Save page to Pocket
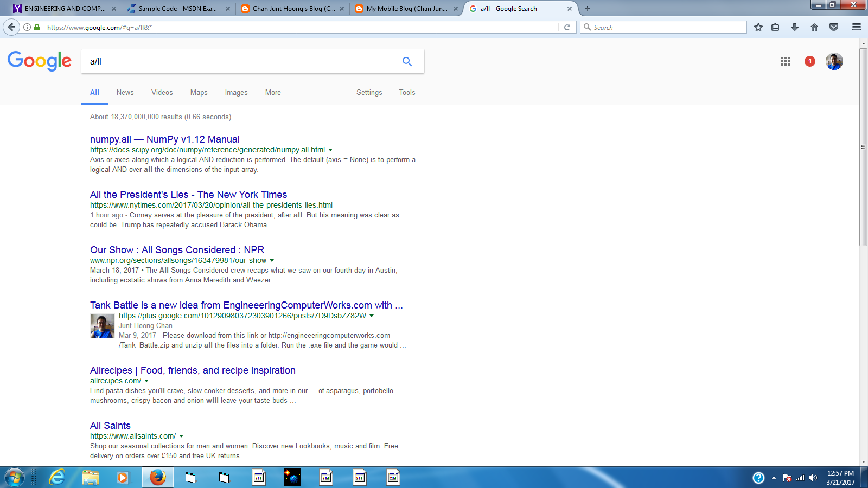The image size is (868, 488). pyautogui.click(x=834, y=27)
